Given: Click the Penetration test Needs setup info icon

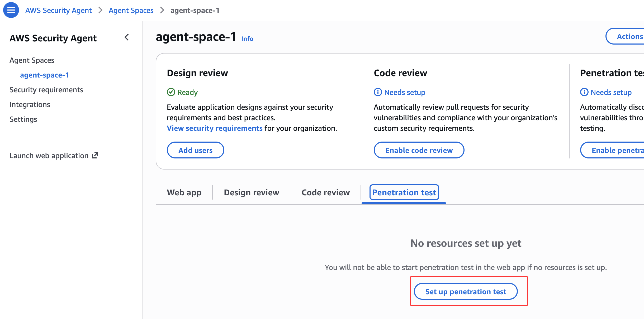Looking at the screenshot, I should [x=584, y=92].
